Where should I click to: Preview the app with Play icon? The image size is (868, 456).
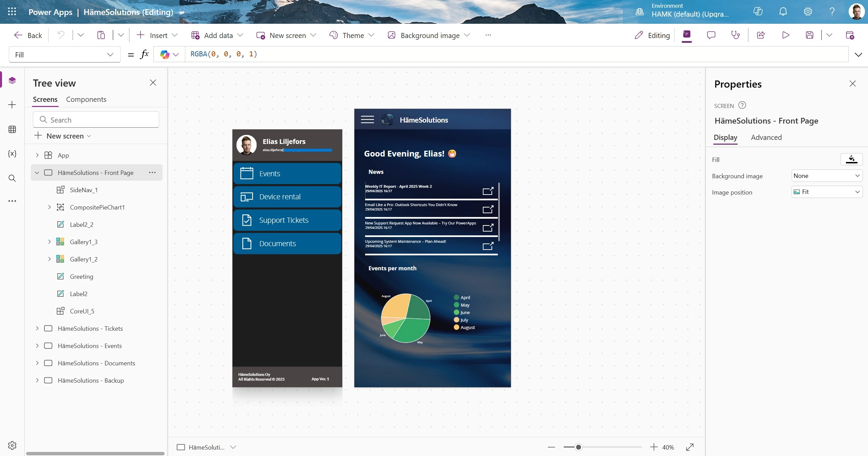(786, 35)
